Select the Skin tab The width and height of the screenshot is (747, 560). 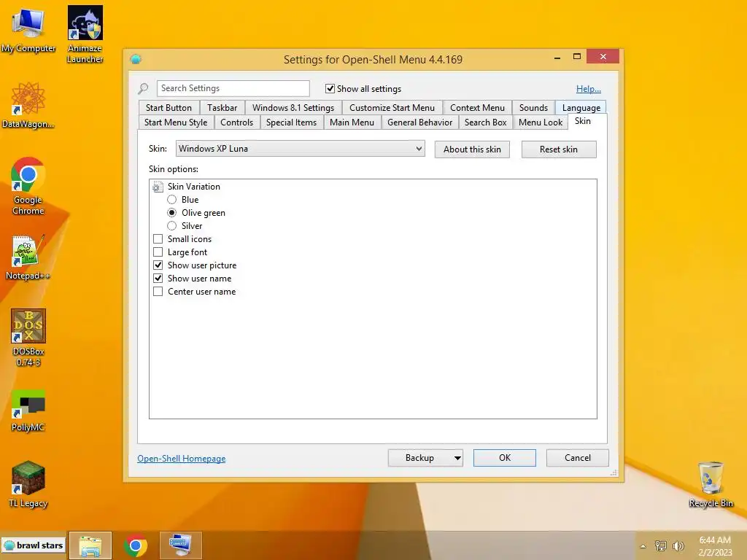(x=583, y=121)
